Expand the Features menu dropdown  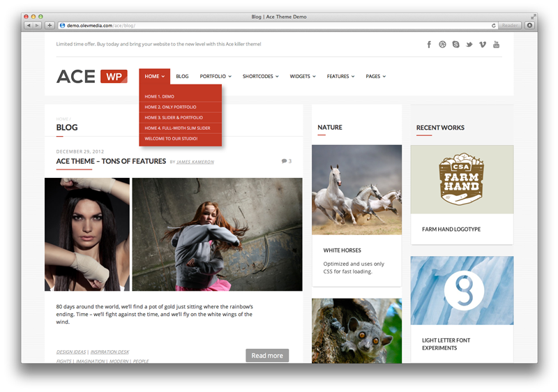[x=340, y=77]
